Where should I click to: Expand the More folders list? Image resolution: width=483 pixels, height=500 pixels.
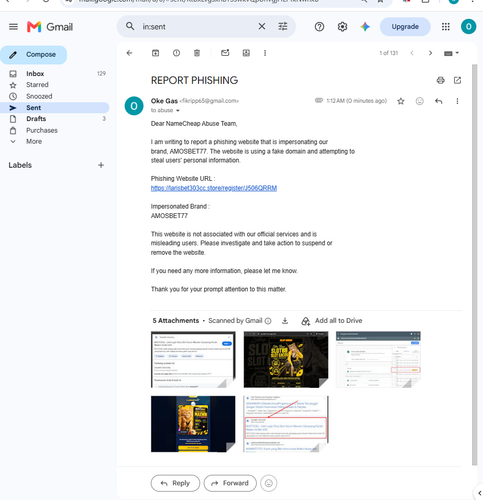click(55, 141)
